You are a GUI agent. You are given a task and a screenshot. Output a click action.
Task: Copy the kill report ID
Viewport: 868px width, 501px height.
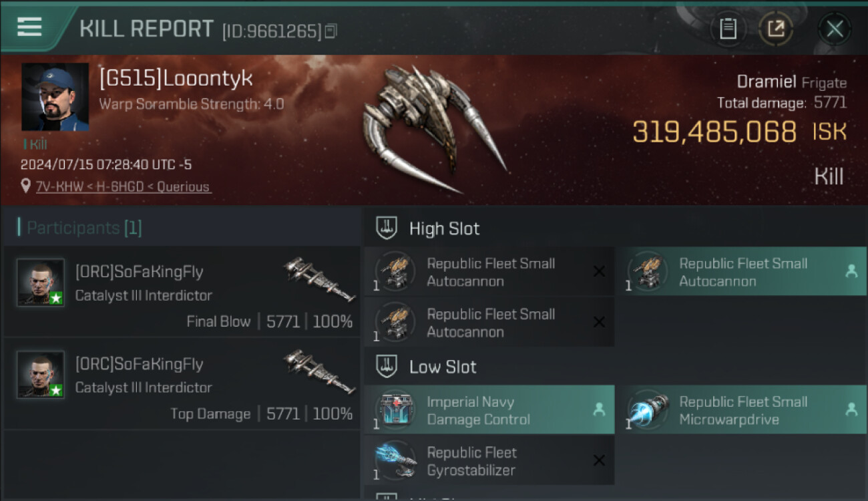click(331, 31)
